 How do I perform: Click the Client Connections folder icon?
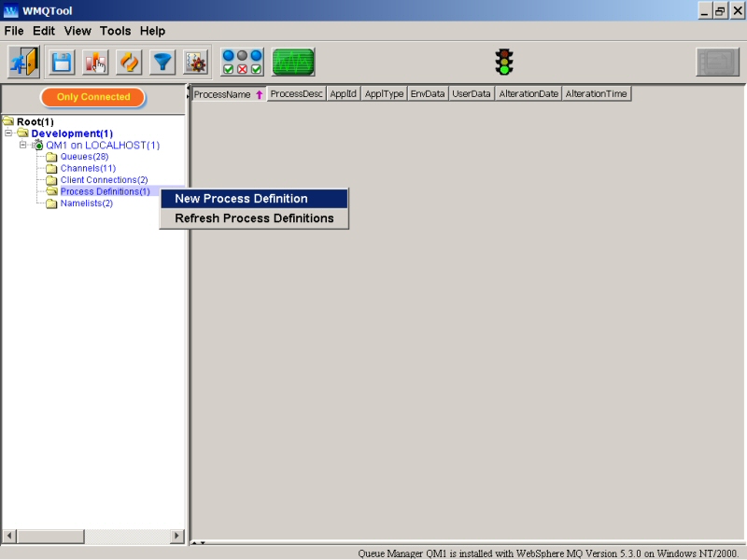pyautogui.click(x=51, y=180)
